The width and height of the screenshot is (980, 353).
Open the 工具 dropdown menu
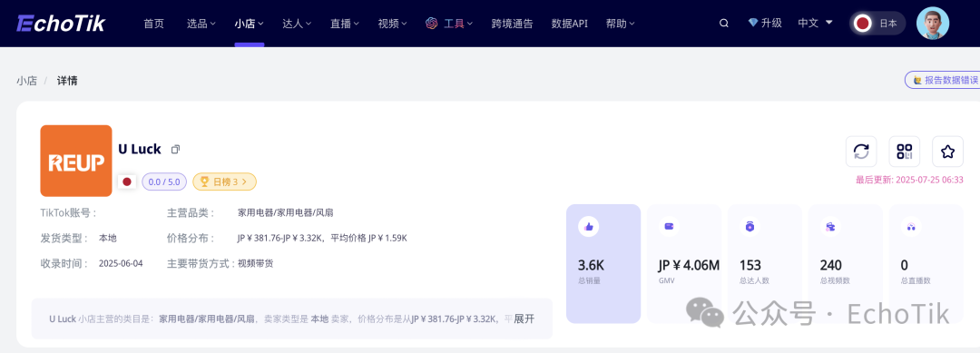click(x=458, y=23)
